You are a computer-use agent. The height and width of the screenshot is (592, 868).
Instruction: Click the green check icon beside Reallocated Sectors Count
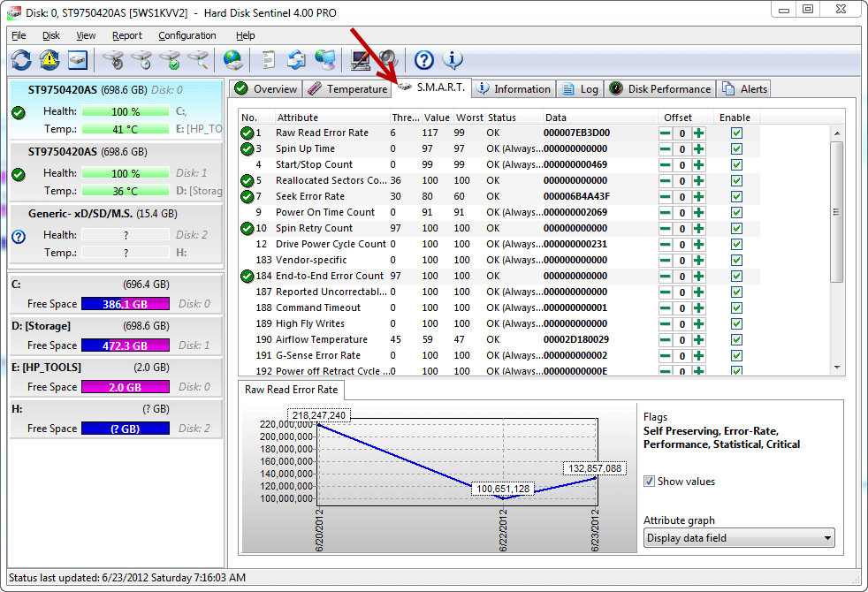click(247, 181)
